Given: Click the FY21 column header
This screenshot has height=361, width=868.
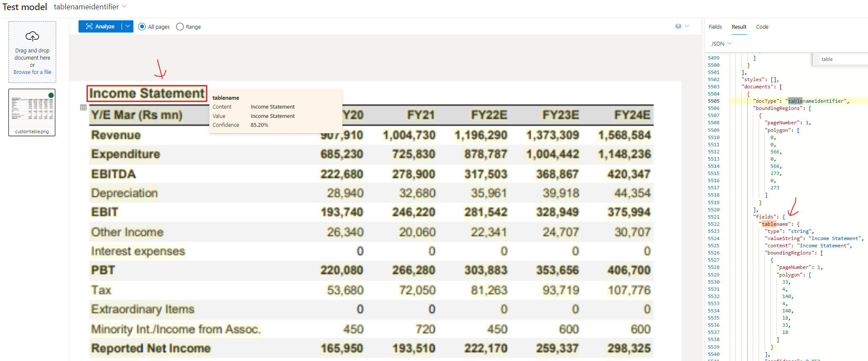Looking at the screenshot, I should click(421, 115).
